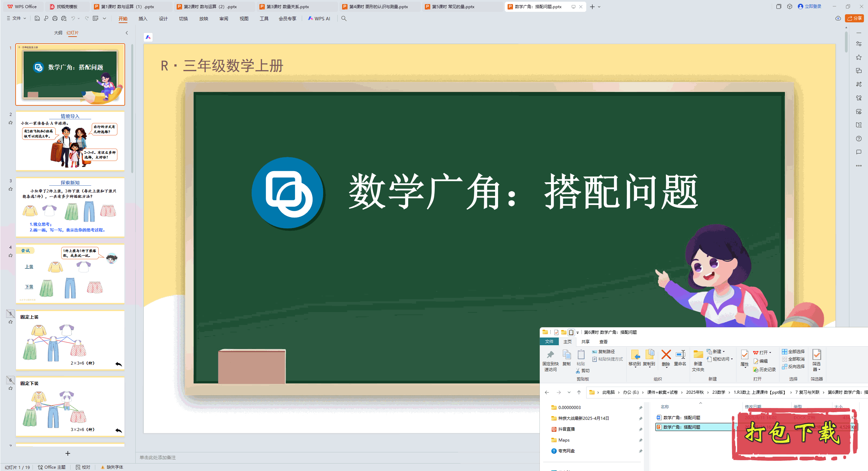Screen dimensions: 868x471
Task: Click 全部选择 select all option
Action: click(793, 351)
